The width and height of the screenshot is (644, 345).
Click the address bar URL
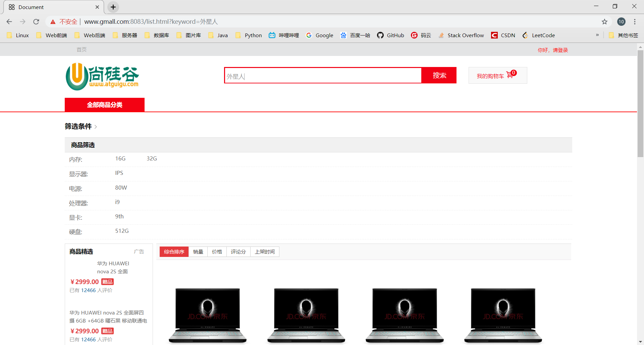pos(151,22)
